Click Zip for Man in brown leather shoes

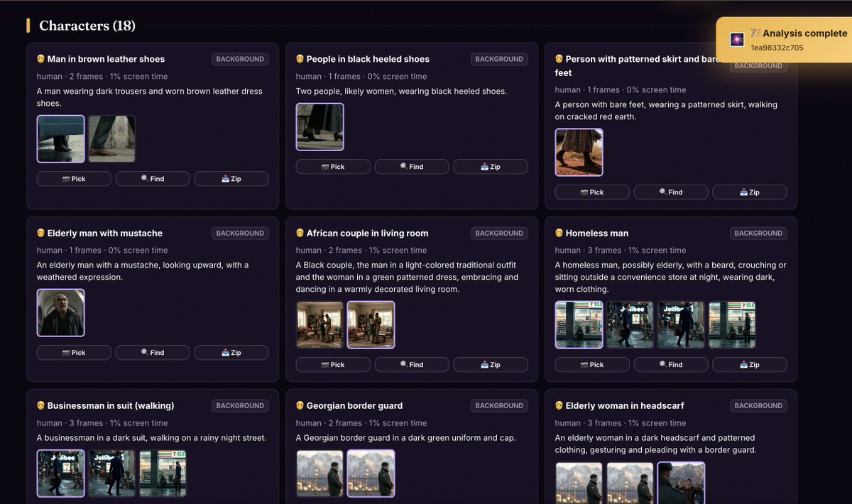(231, 179)
